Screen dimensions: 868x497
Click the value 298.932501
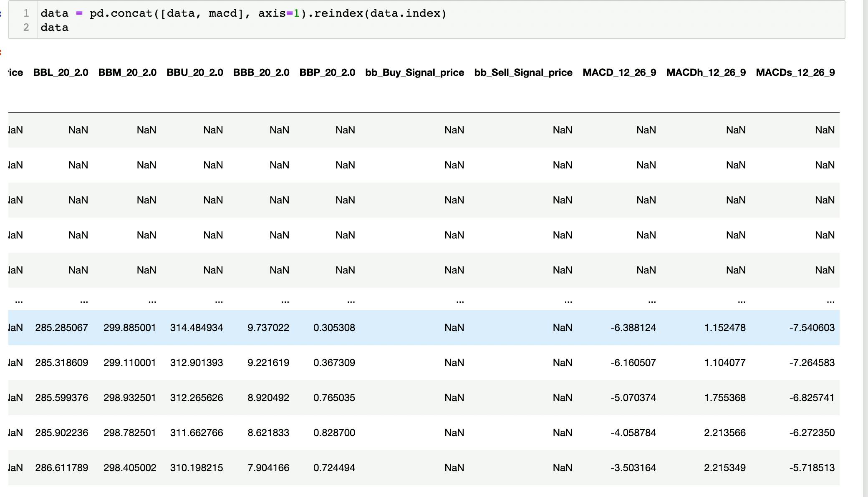(130, 398)
